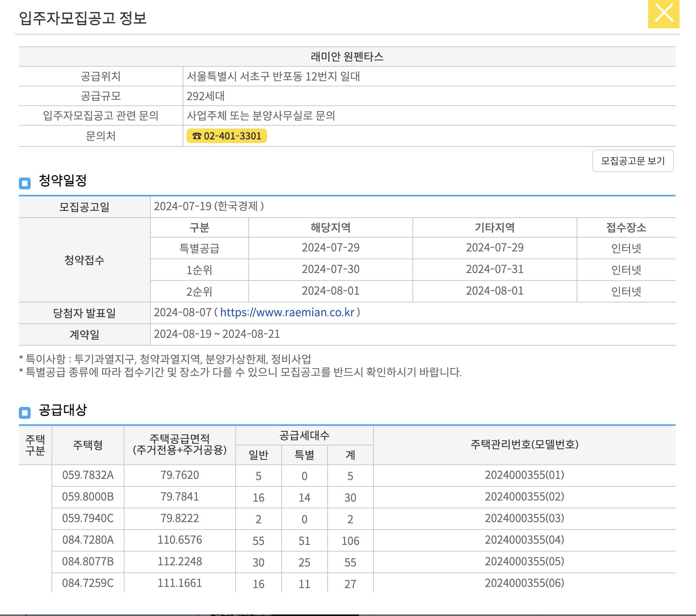Open the https://www.raemian.co.kr link

[287, 312]
